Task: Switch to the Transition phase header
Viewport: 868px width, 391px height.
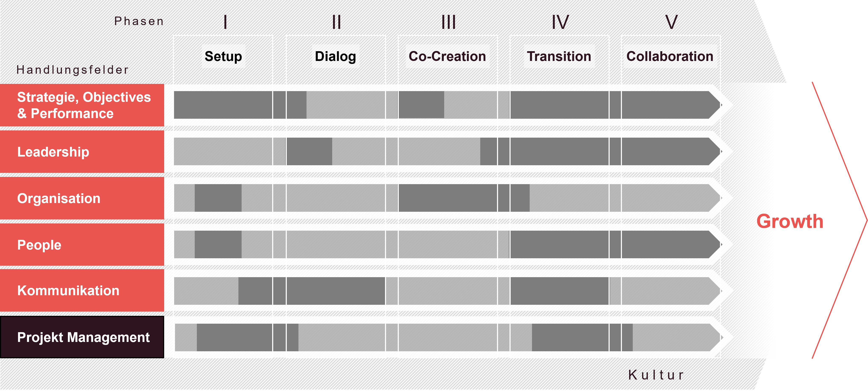Action: [559, 56]
